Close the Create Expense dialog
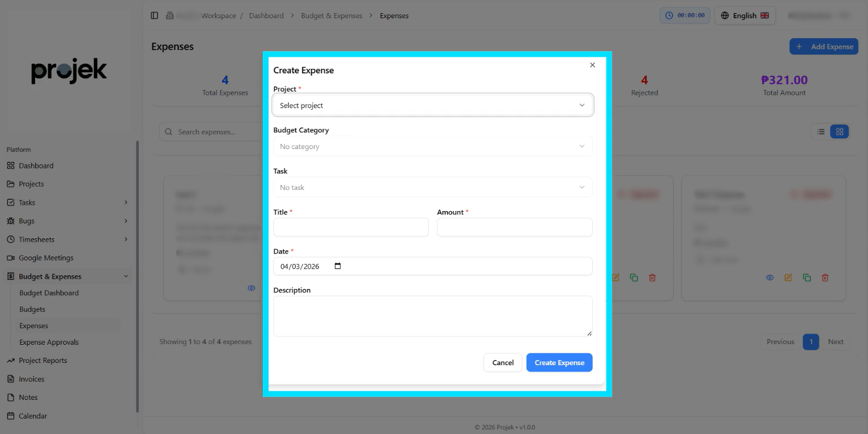868x434 pixels. (592, 65)
